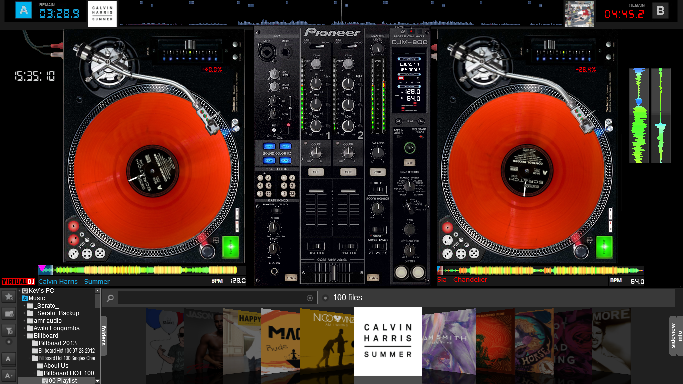Toggle the bottom-right blue sound color FX button

pos(285,161)
